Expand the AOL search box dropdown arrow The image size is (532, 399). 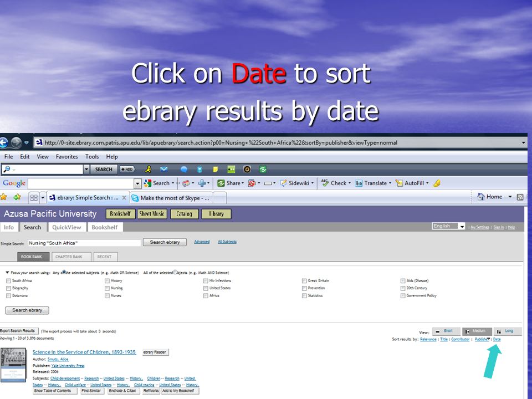pos(86,169)
